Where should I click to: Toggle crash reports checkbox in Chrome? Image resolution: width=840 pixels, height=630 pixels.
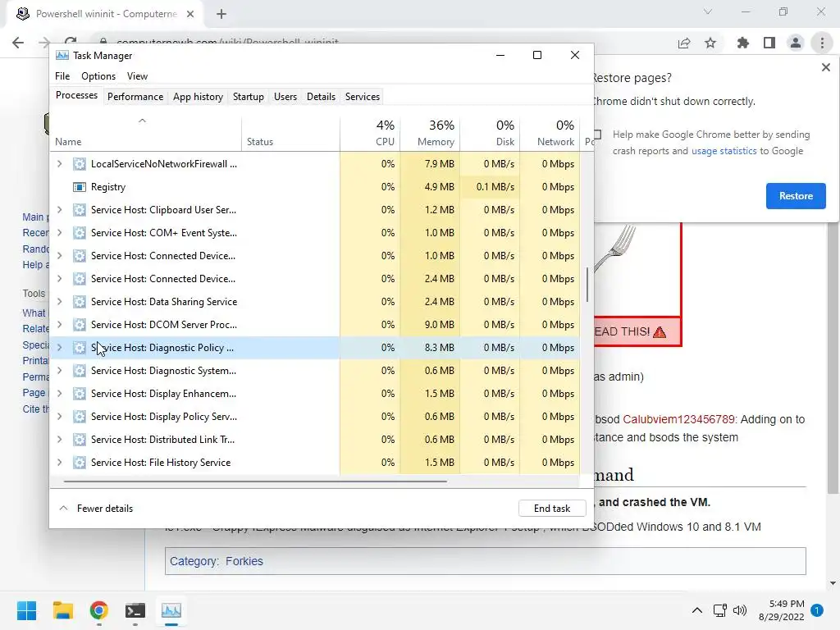[x=597, y=135]
